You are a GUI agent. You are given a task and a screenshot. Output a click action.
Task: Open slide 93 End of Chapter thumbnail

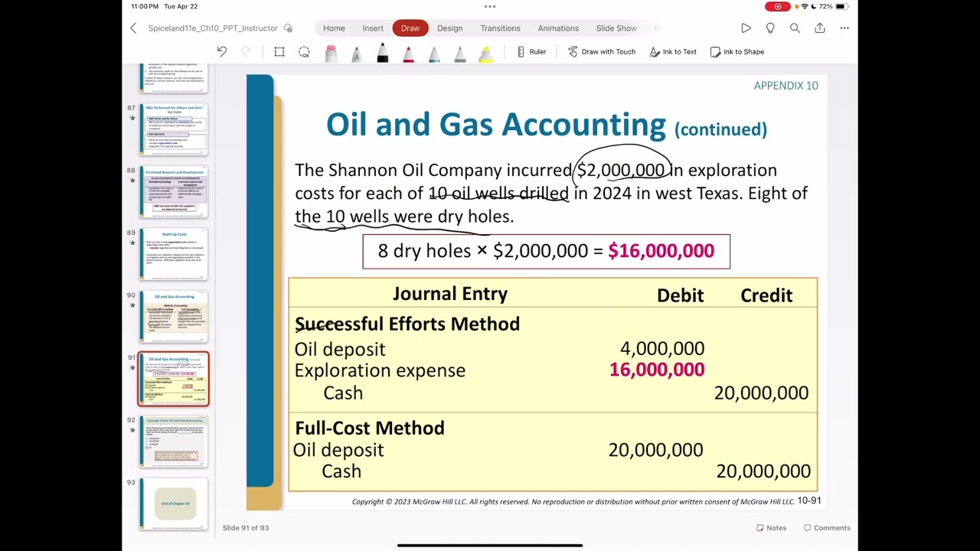[173, 504]
